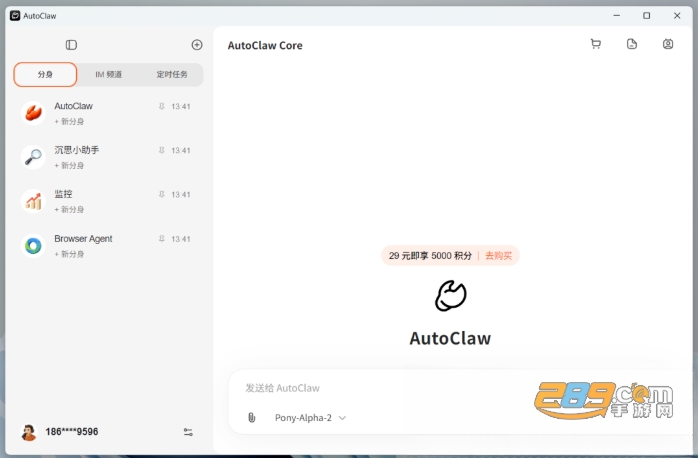
Task: Open the Pony-Alpha-2 model dropdown
Action: [x=310, y=418]
